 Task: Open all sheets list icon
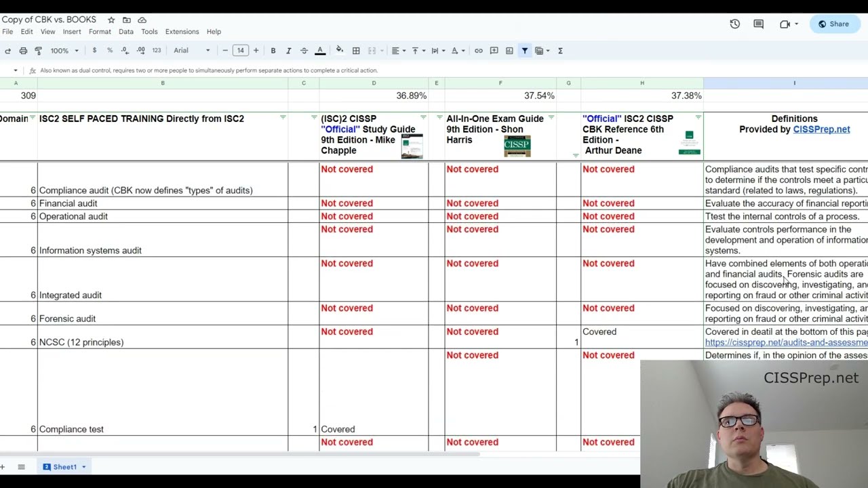tap(21, 467)
